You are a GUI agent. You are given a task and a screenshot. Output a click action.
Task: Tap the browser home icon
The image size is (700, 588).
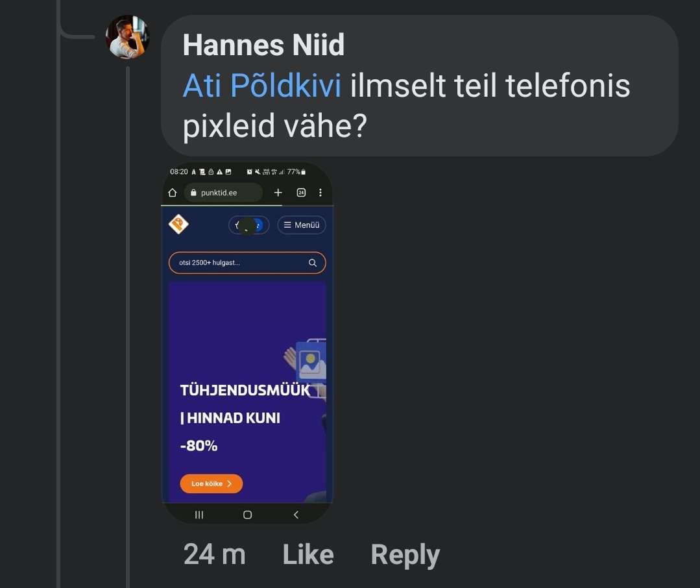[173, 193]
